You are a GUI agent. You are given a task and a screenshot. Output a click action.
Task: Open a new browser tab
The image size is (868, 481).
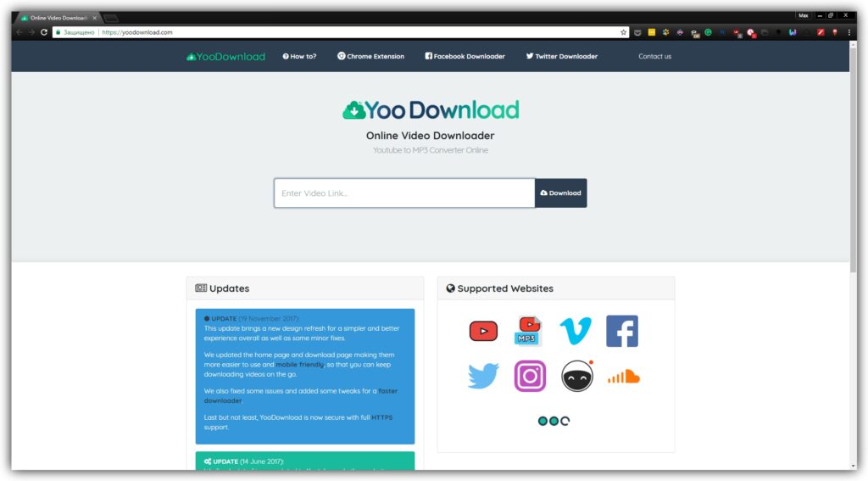111,19
